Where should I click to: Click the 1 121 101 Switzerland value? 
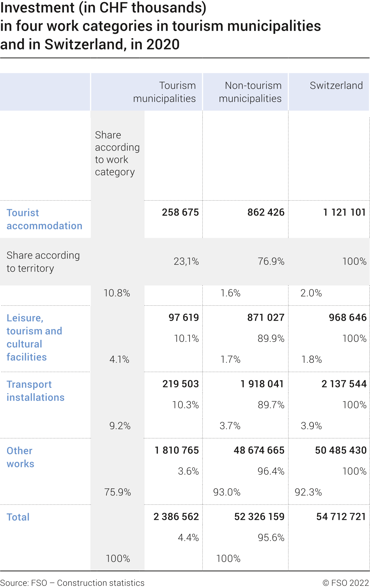[344, 212]
